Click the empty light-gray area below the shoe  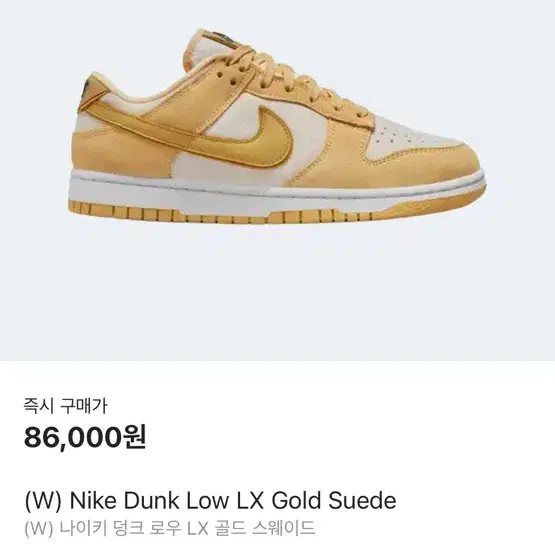tap(278, 294)
